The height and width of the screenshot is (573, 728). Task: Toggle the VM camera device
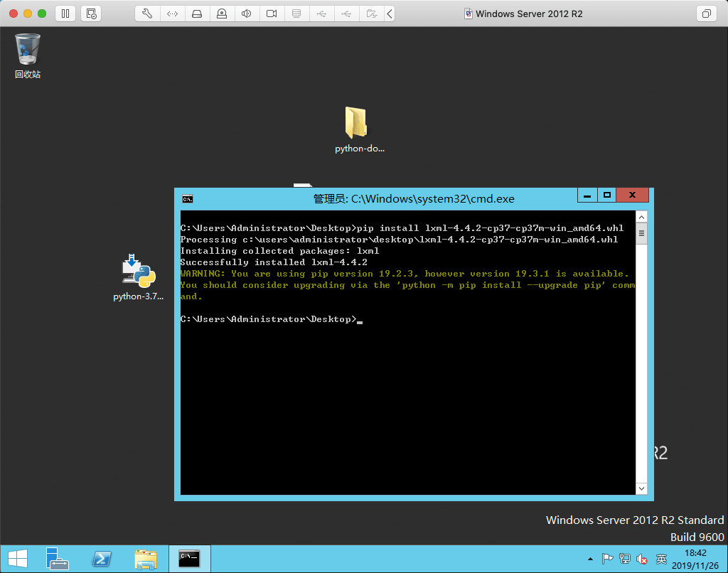272,14
